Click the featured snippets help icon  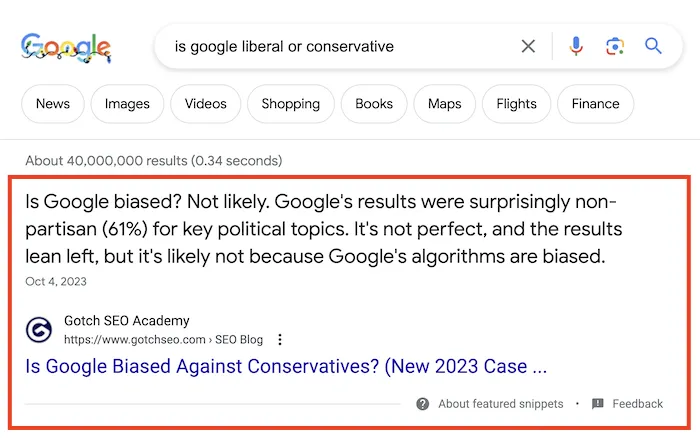423,404
